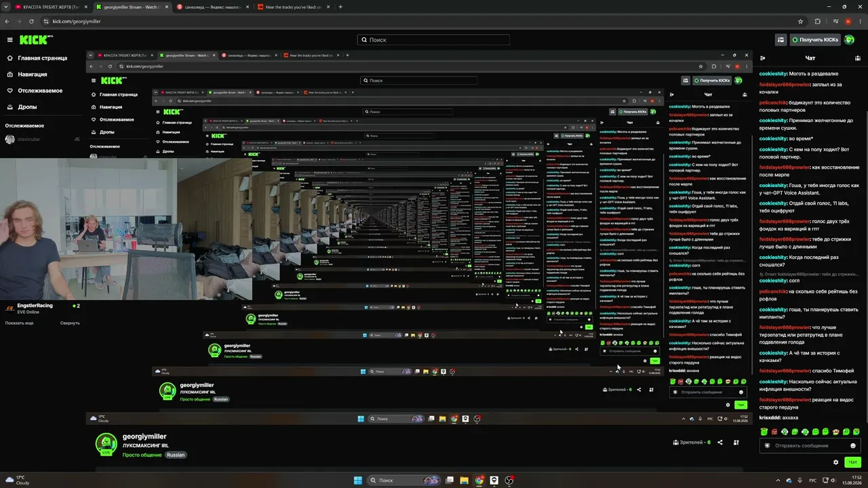Open a new browser tab with plus
Viewport: 868px width, 488px height.
340,7
